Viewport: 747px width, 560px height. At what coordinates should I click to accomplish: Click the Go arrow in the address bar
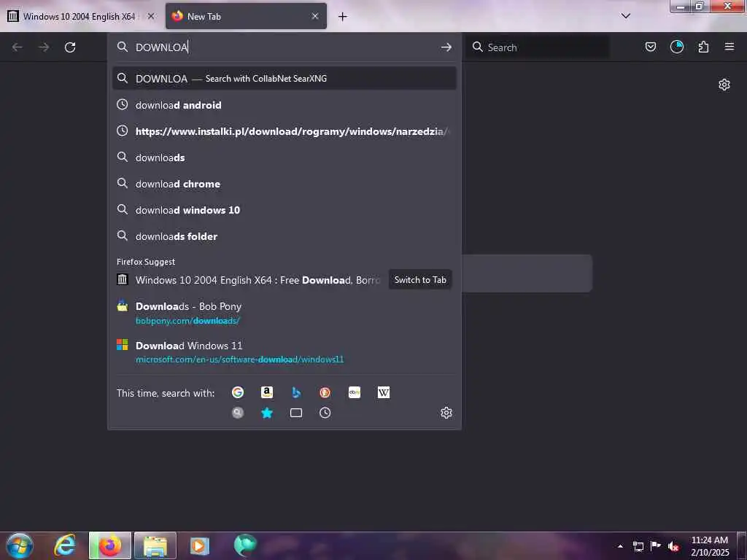coord(446,47)
